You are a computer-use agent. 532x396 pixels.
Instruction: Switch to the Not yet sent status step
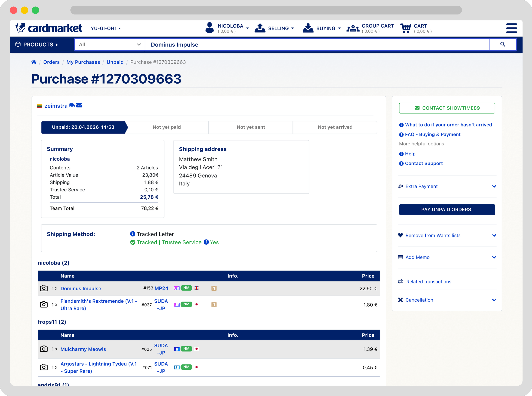click(251, 127)
